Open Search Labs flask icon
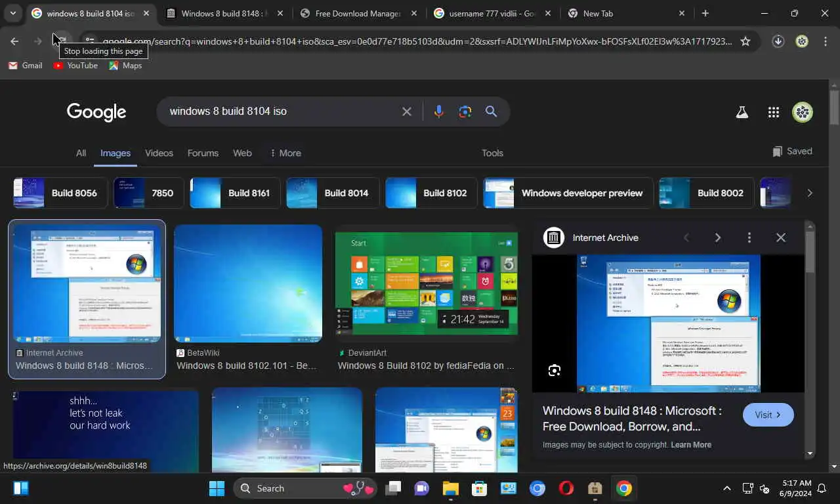The width and height of the screenshot is (840, 504). (742, 112)
